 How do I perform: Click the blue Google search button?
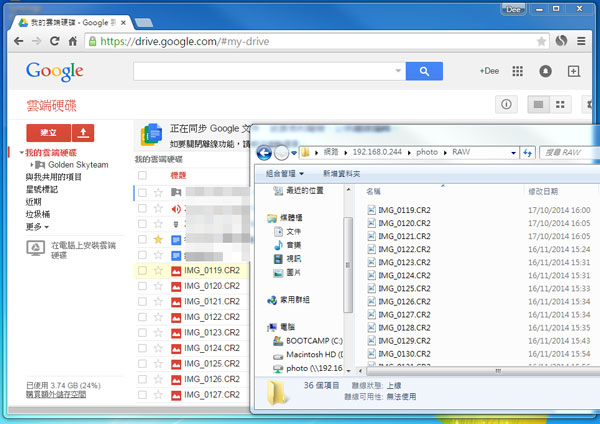(423, 71)
